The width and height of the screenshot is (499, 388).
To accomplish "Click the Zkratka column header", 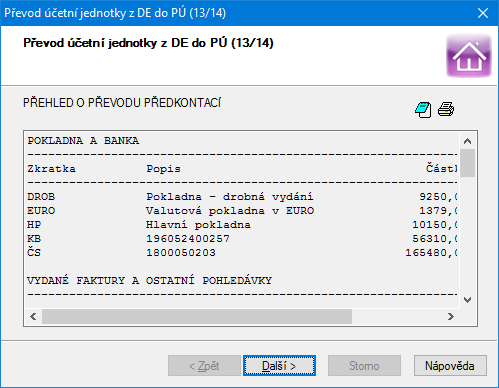I will point(52,169).
